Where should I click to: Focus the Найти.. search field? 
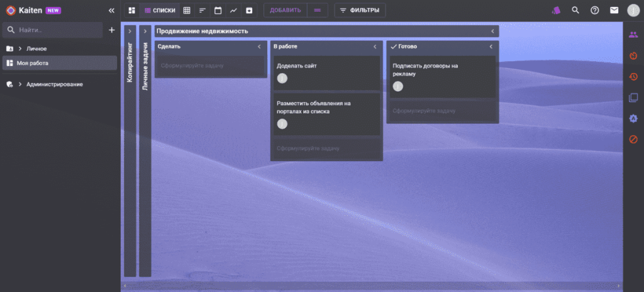[53, 30]
